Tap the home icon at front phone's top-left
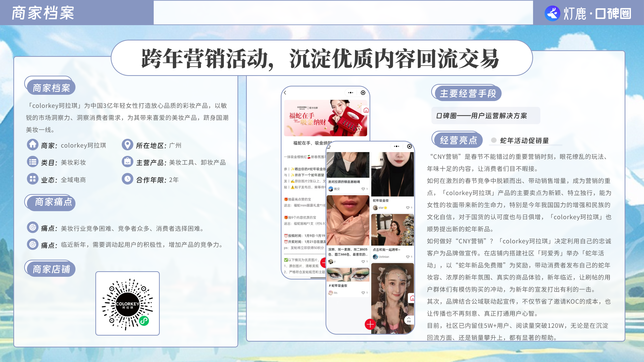 (x=329, y=147)
